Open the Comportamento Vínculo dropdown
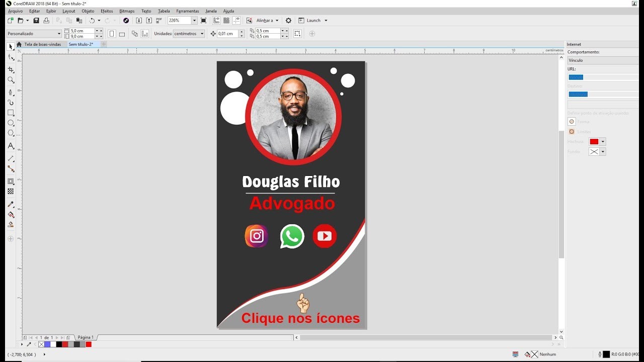The height and width of the screenshot is (362, 644). point(603,60)
